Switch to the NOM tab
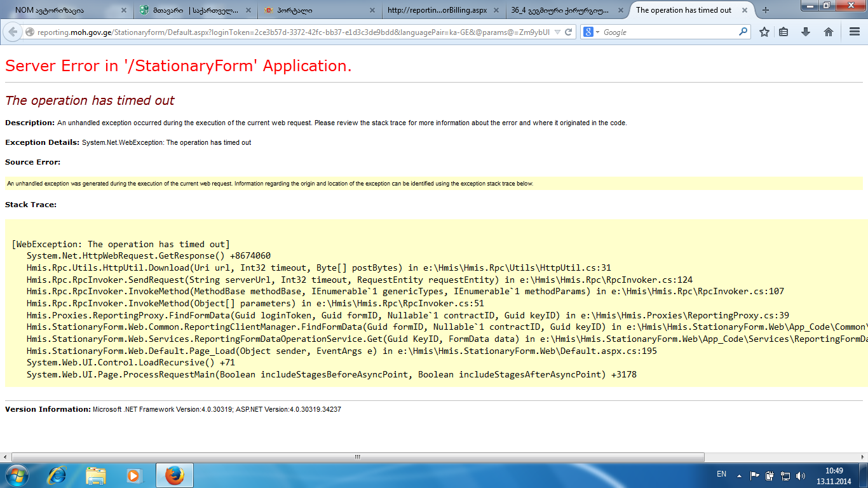This screenshot has width=868, height=488. (x=64, y=10)
